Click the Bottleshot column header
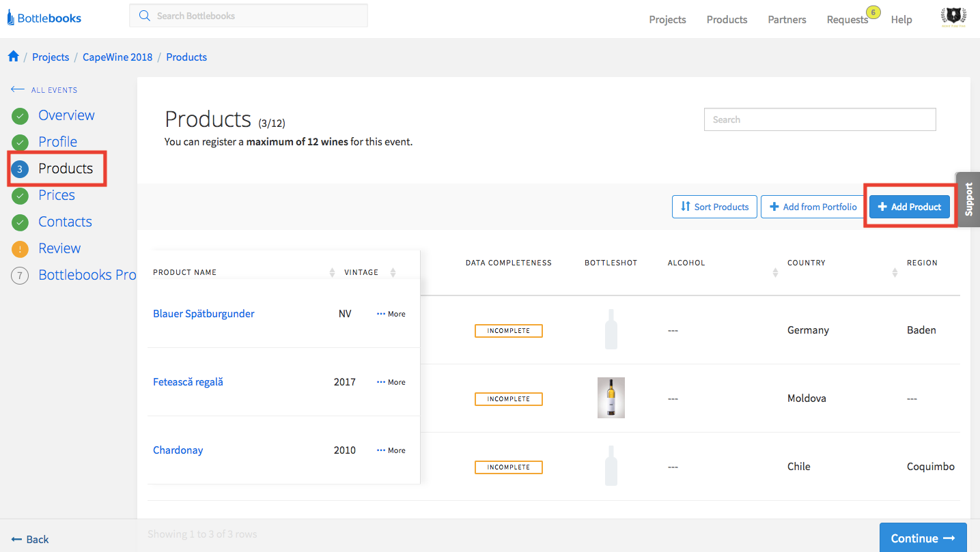This screenshot has height=552, width=980. [x=611, y=263]
